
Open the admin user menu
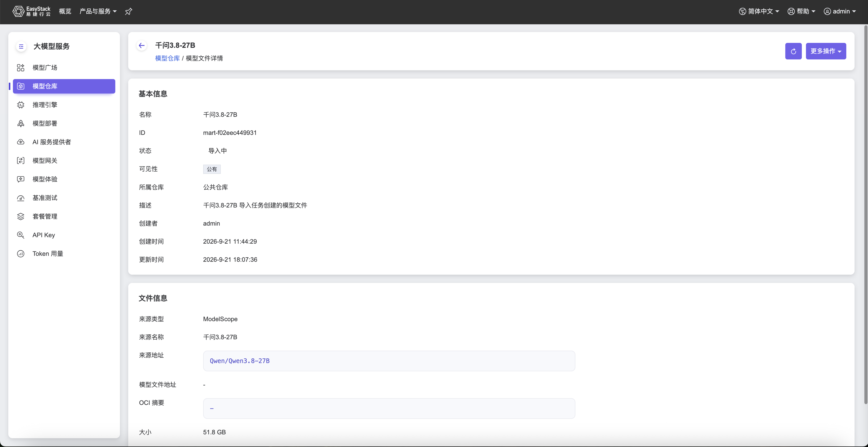click(x=840, y=11)
